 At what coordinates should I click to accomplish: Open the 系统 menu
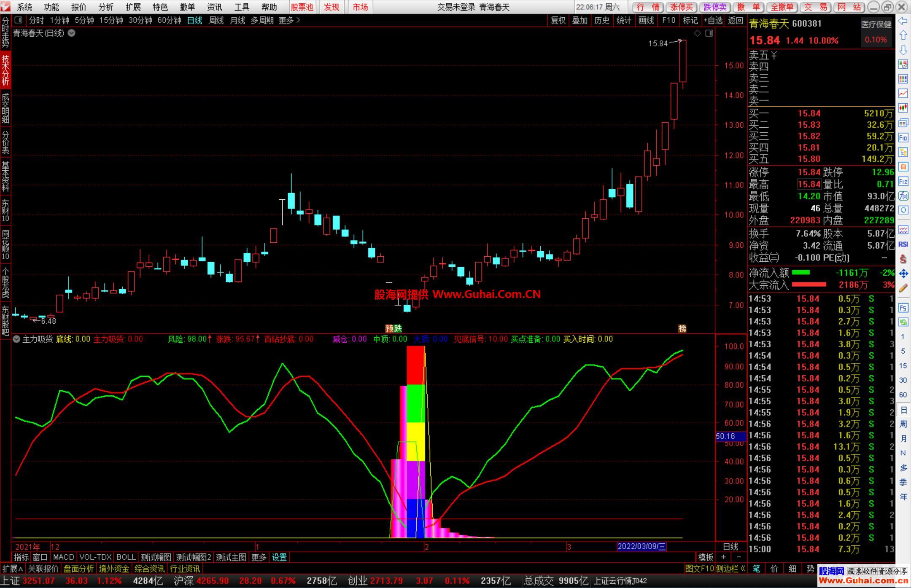point(24,7)
